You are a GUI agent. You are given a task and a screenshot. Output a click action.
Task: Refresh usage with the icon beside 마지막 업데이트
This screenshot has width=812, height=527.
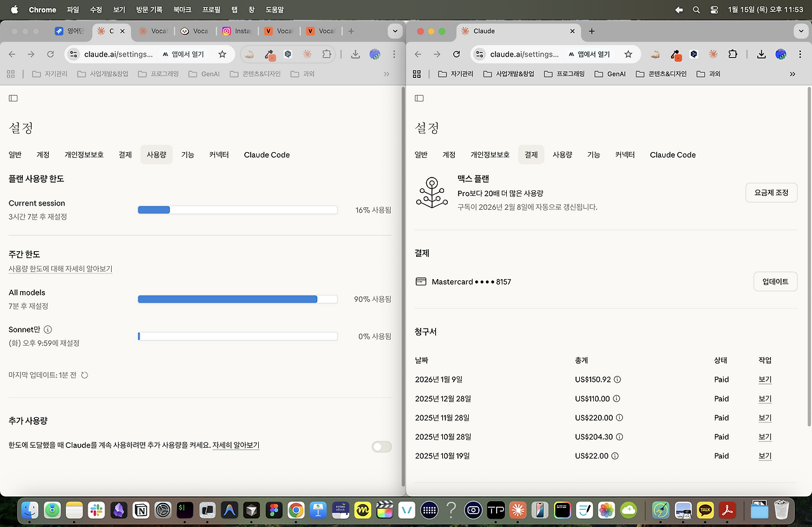click(84, 375)
